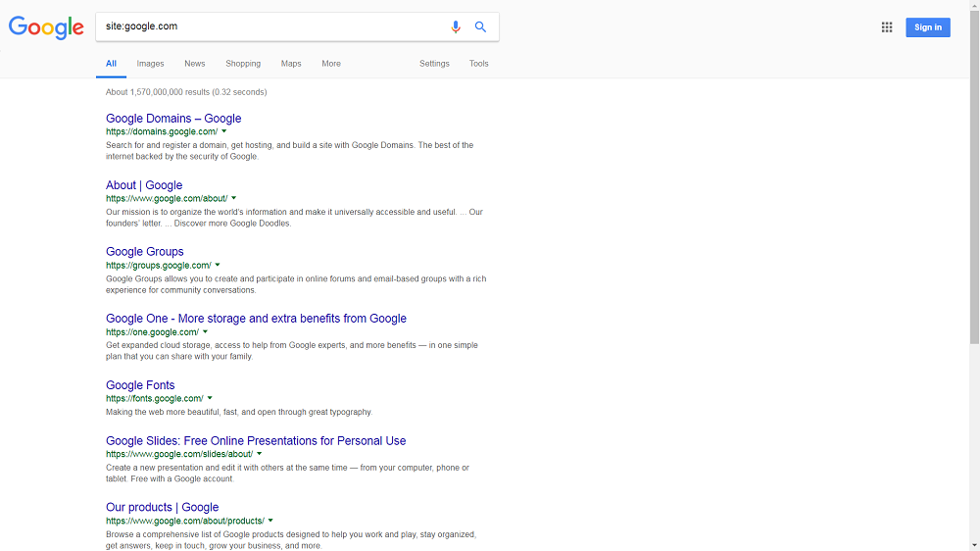Open the Shopping tab
The image size is (980, 551).
click(x=243, y=64)
